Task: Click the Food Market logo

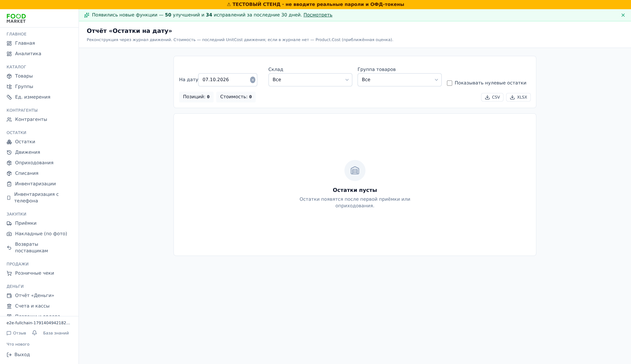Action: (16, 19)
